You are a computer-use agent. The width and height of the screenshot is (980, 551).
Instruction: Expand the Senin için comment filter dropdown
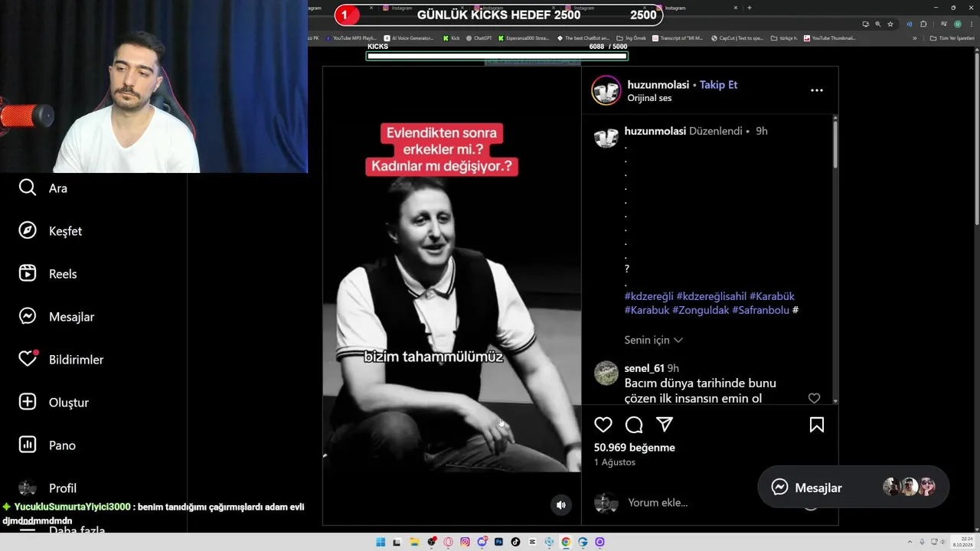(x=653, y=340)
